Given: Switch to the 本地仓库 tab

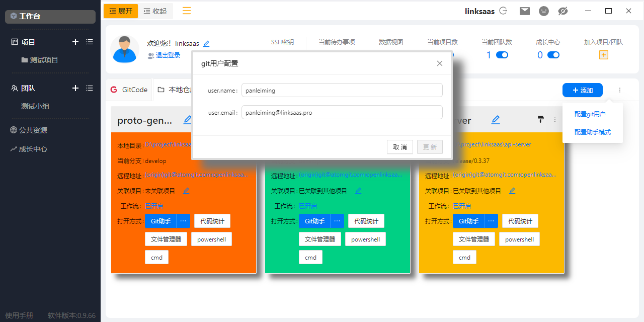Looking at the screenshot, I should (x=174, y=90).
